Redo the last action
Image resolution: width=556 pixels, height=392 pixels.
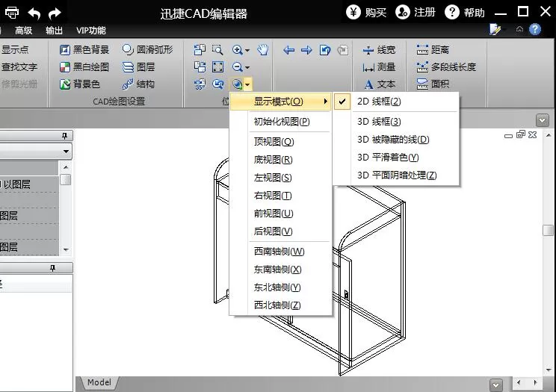55,13
